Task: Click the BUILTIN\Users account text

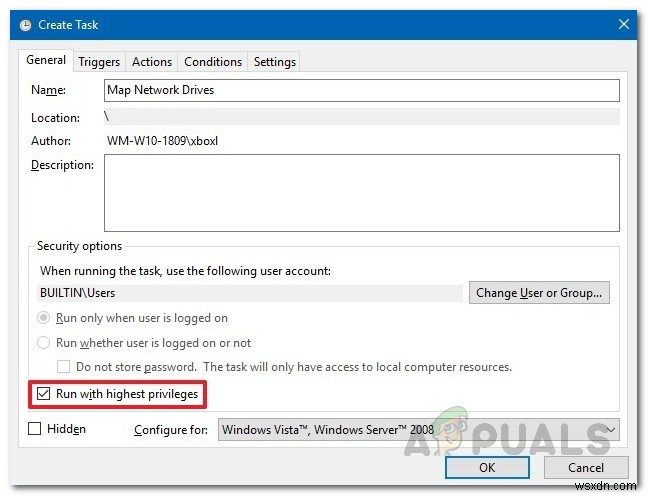Action: [78, 293]
